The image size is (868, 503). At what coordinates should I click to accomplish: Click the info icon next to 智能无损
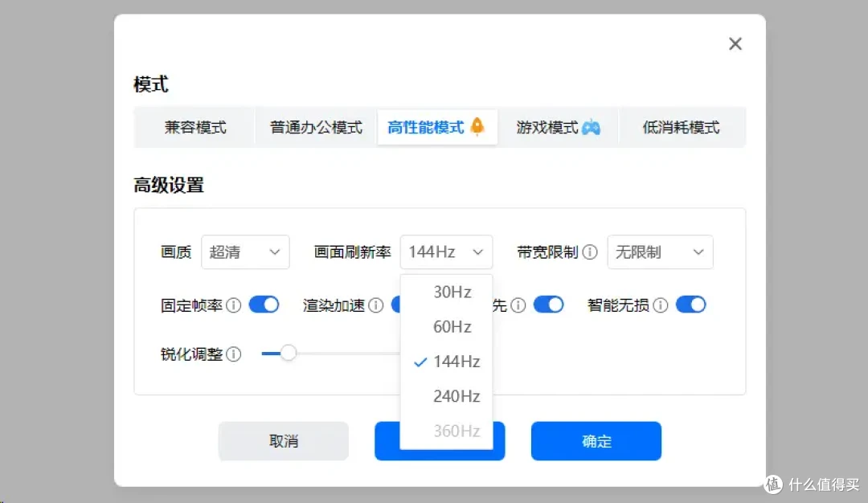coord(660,305)
